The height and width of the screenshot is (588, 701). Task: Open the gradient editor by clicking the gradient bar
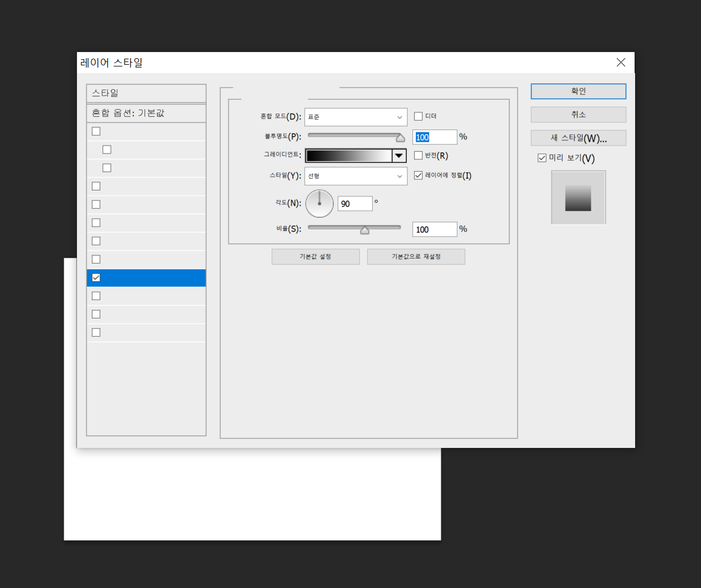click(x=349, y=156)
